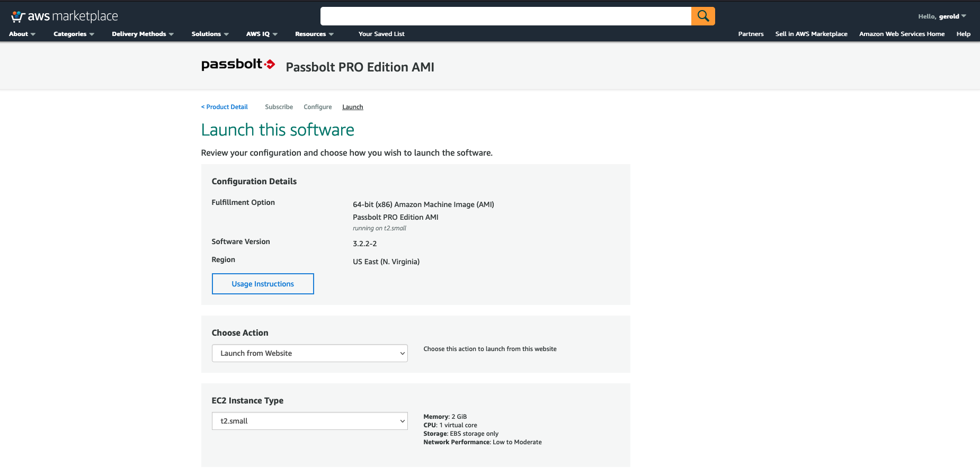
Task: Click the Passbolt logo
Action: (238, 65)
